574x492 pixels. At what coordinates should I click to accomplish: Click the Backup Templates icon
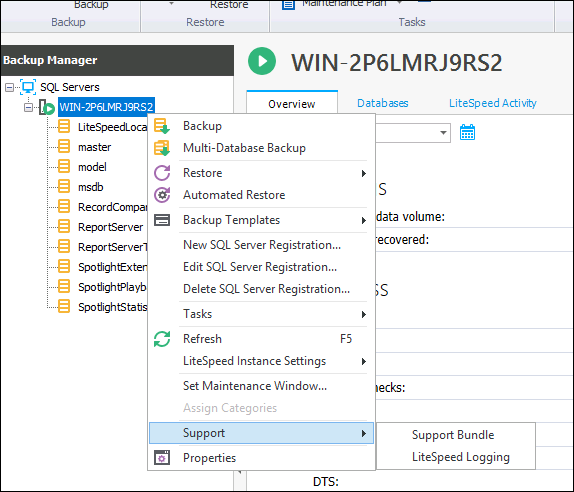click(x=162, y=220)
